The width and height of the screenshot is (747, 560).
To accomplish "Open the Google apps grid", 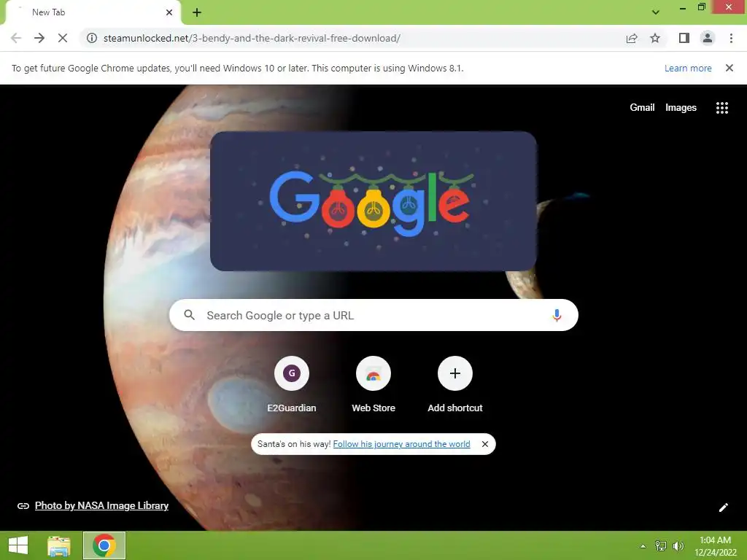I will [x=722, y=108].
